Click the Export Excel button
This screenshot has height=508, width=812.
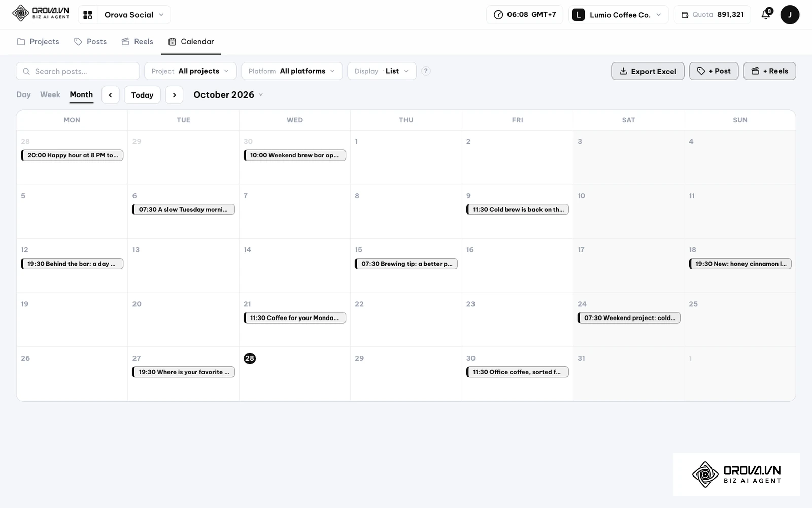tap(648, 71)
